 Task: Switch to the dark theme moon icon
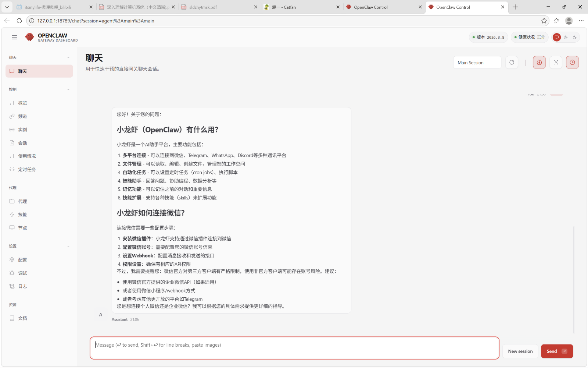click(x=575, y=37)
